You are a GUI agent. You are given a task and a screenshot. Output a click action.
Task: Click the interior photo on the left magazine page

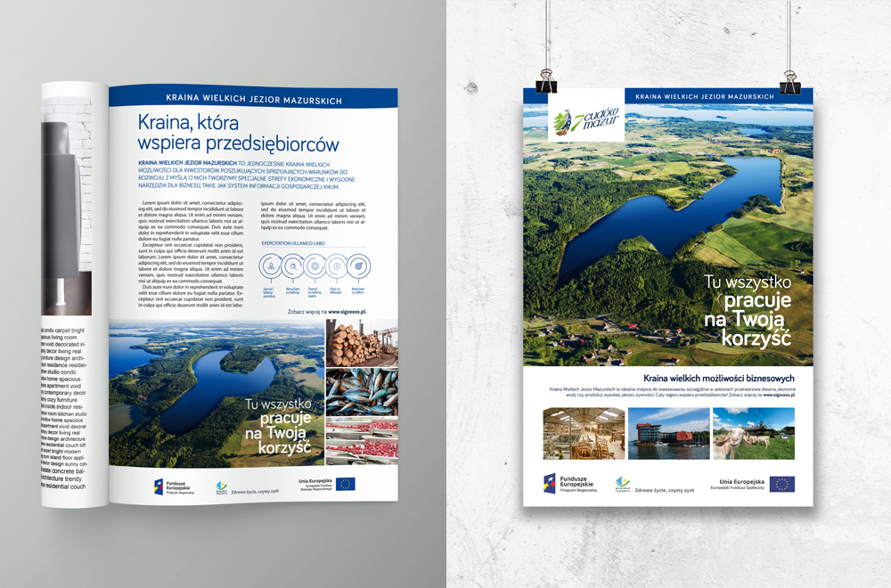[x=67, y=206]
